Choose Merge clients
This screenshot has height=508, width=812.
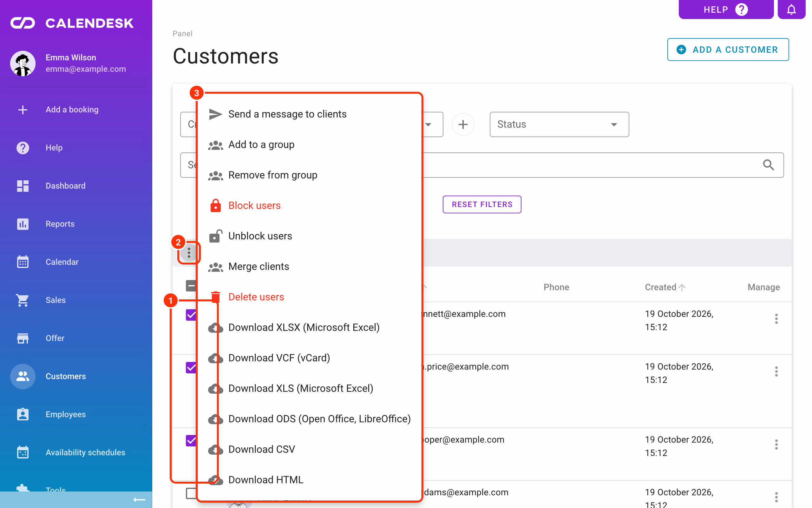point(309,267)
